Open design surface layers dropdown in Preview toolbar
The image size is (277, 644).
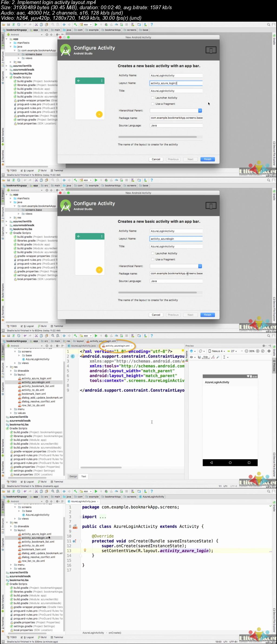tap(193, 351)
